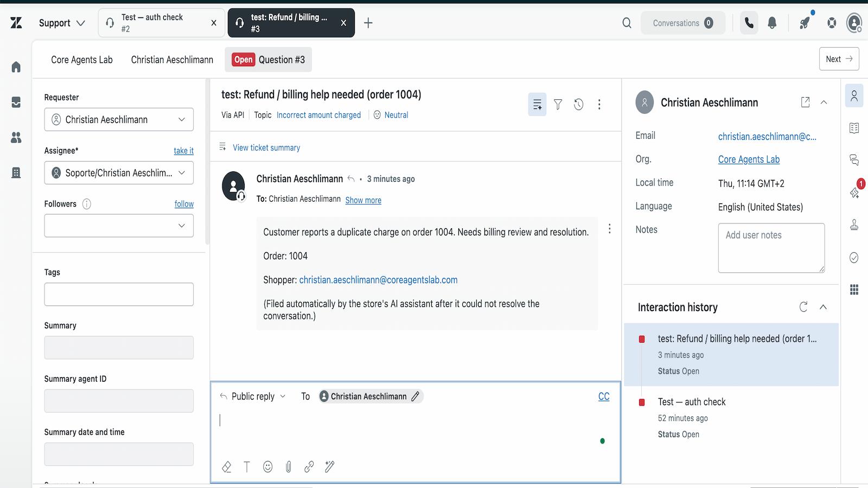The image size is (868, 488).
Task: Refresh the Interaction history
Action: point(803,307)
